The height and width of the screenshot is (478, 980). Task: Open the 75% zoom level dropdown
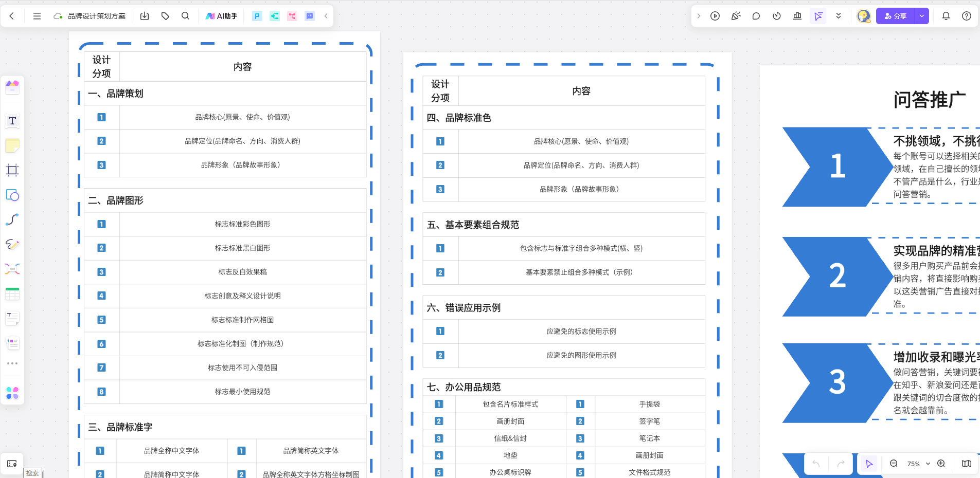(x=918, y=464)
